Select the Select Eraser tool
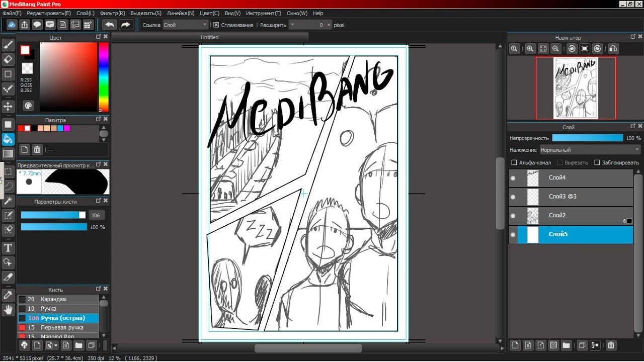This screenshot has height=362, width=644. pos(8,230)
